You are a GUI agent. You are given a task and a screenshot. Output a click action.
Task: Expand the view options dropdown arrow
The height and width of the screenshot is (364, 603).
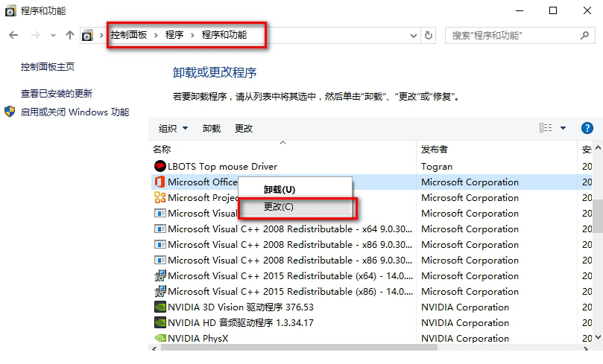(563, 128)
